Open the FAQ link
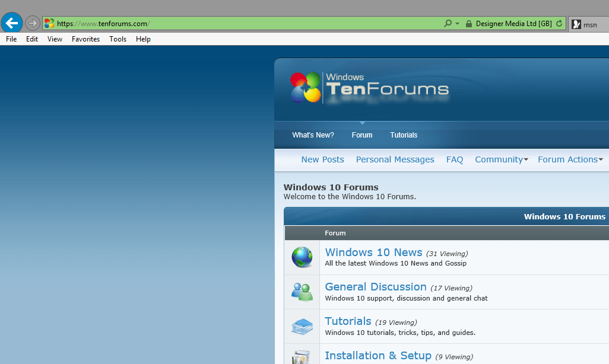The height and width of the screenshot is (364, 609). tap(455, 159)
